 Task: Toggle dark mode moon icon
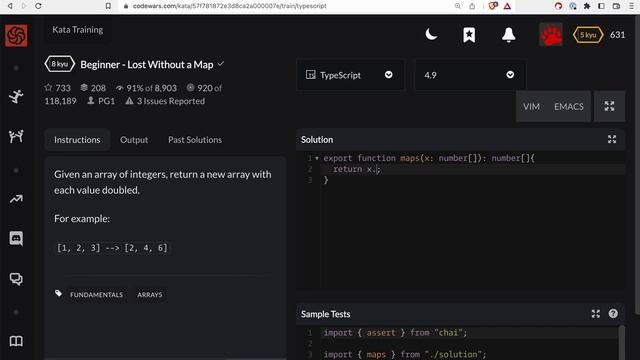[x=431, y=35]
